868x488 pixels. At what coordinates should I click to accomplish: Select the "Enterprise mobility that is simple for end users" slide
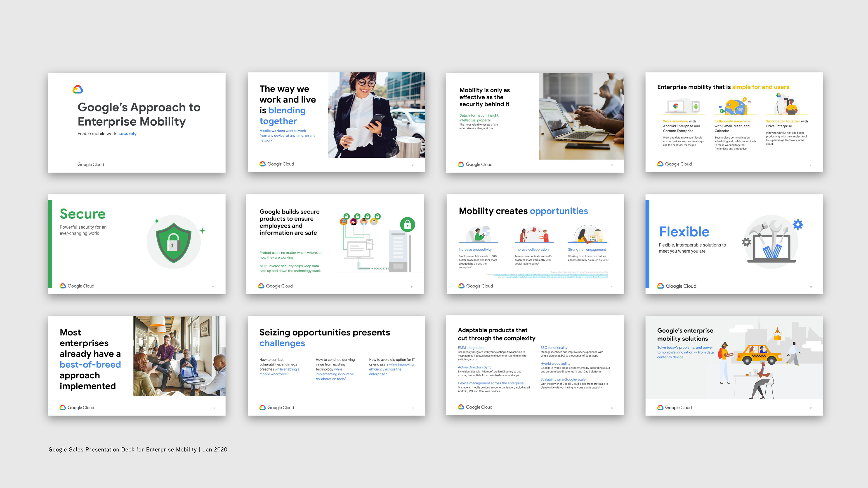pos(734,122)
